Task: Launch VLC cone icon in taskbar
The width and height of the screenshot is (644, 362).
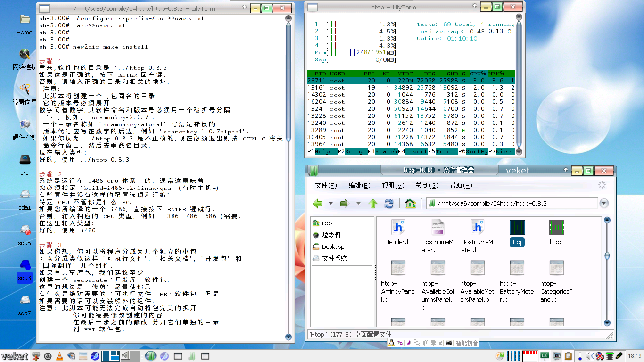Action: click(x=59, y=356)
